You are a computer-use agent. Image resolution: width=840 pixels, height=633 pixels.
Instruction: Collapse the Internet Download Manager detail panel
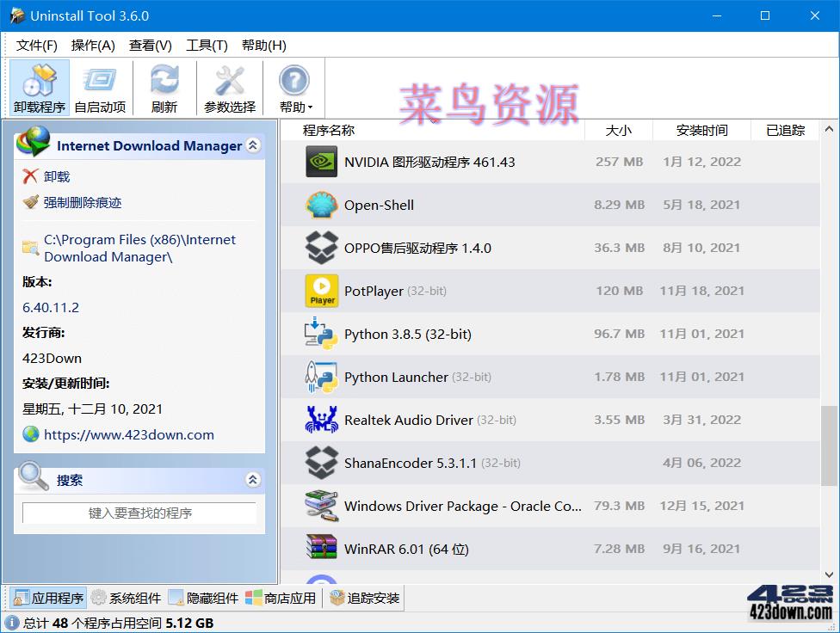click(253, 146)
